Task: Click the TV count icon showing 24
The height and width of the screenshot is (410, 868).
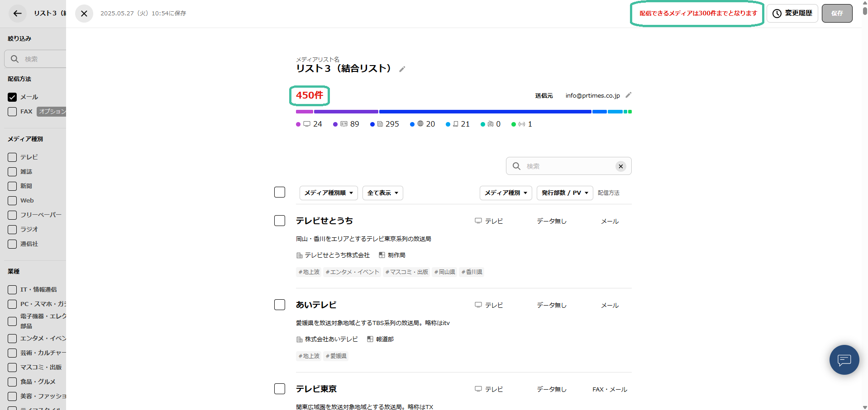Action: click(x=307, y=124)
